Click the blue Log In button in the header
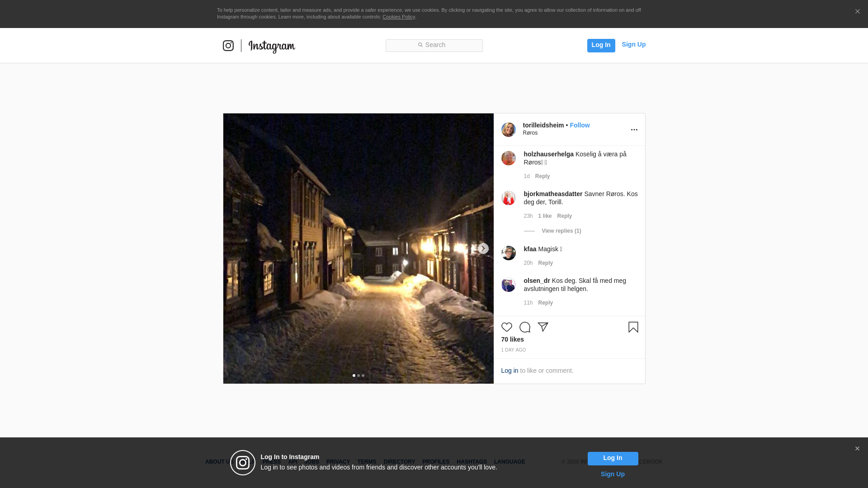The height and width of the screenshot is (488, 868). click(601, 46)
